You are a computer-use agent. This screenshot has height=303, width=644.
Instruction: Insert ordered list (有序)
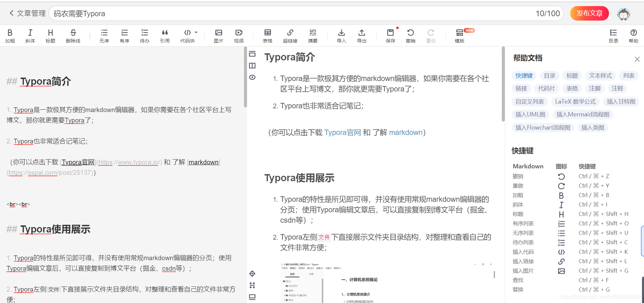click(x=124, y=36)
